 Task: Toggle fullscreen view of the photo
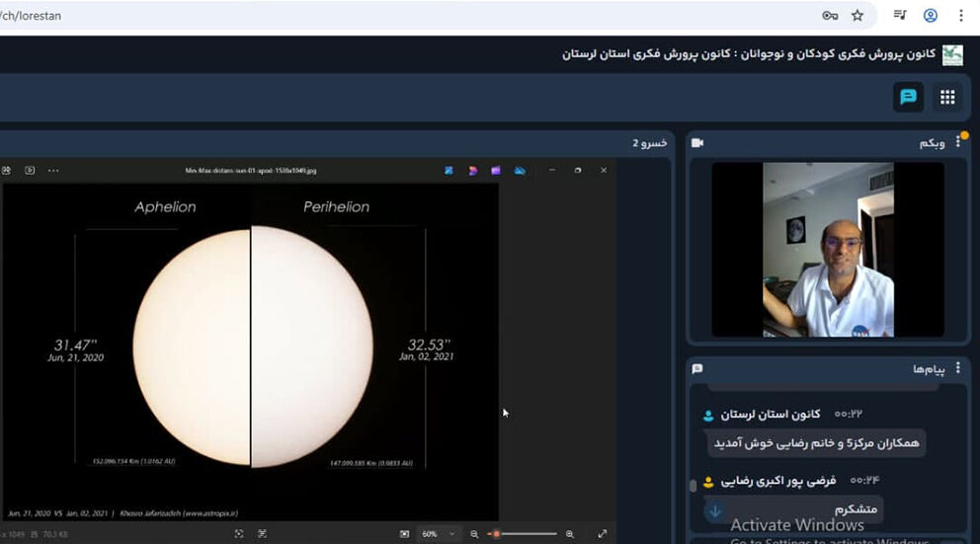click(x=603, y=534)
